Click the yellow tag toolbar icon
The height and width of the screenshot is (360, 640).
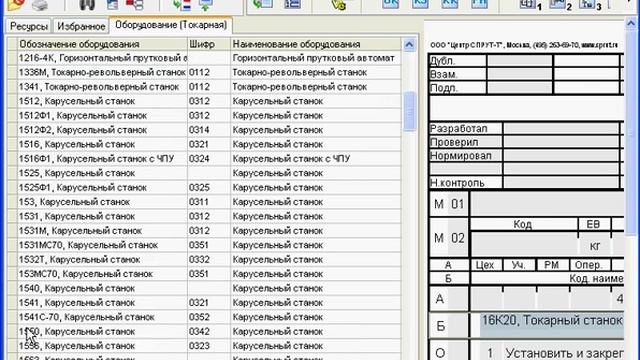339,4
